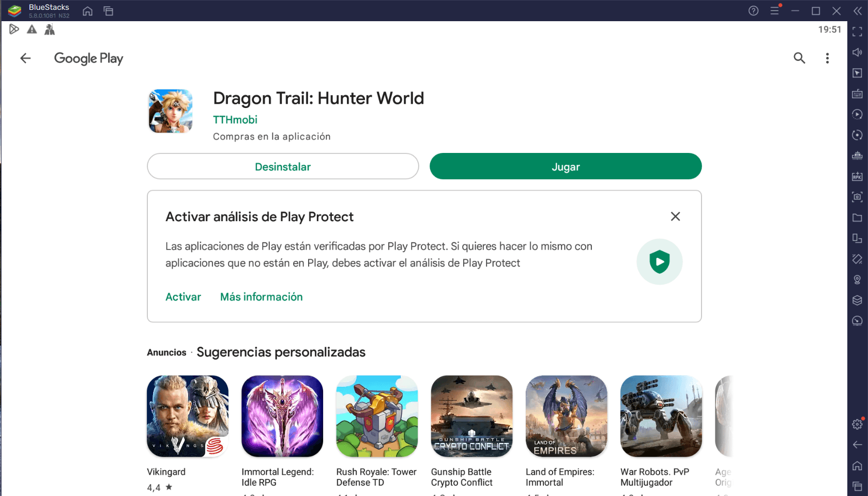This screenshot has height=496, width=868.
Task: Click the green Jugar button
Action: [x=566, y=166]
